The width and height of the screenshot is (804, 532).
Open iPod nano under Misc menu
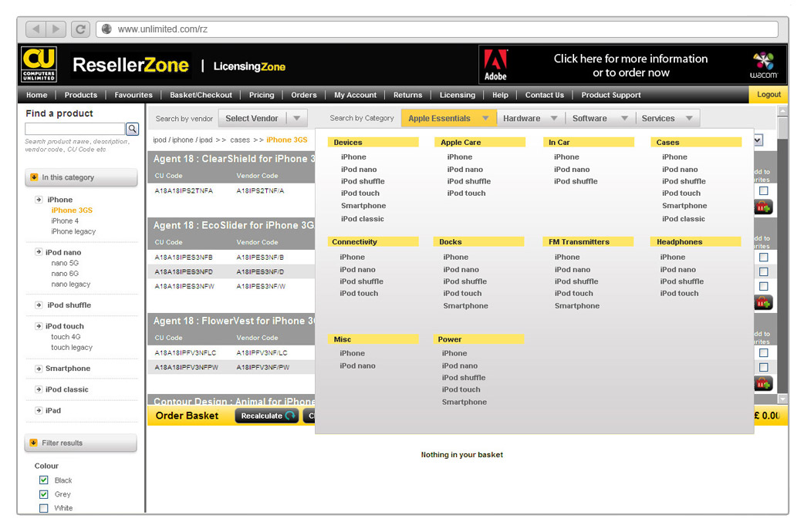[x=357, y=365]
